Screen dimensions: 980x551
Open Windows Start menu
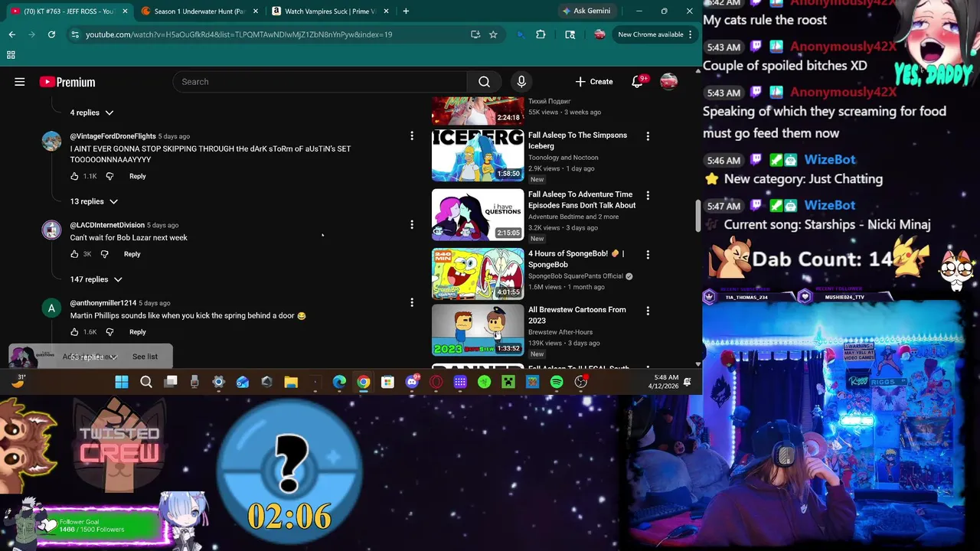tap(122, 382)
